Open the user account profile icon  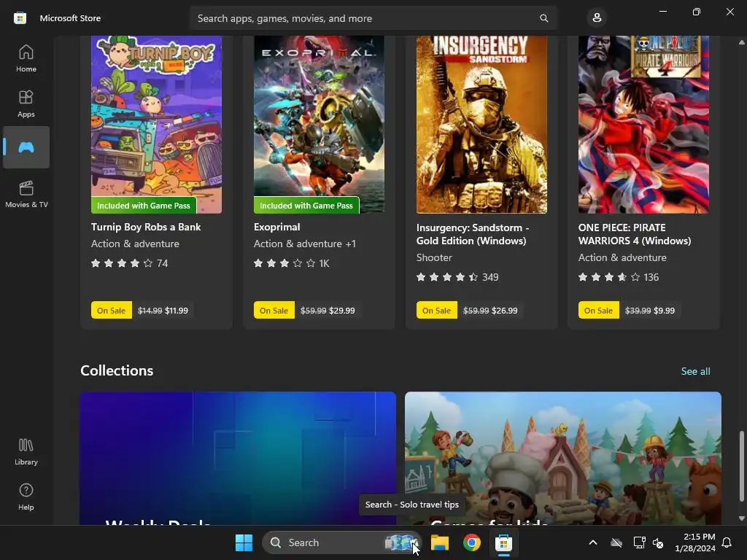coord(597,18)
